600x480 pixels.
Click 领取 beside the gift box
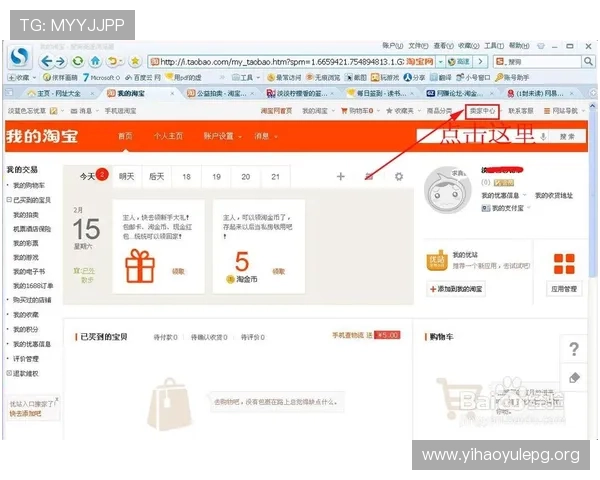(178, 272)
